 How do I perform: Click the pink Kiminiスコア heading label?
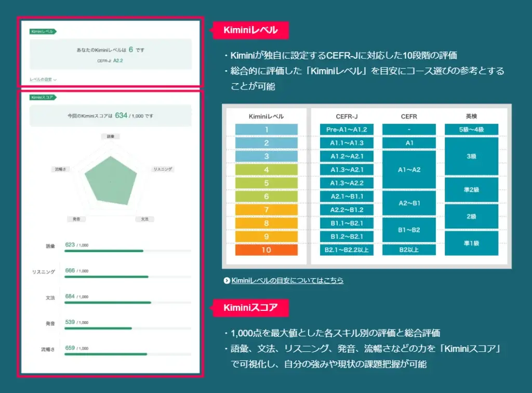(250, 308)
